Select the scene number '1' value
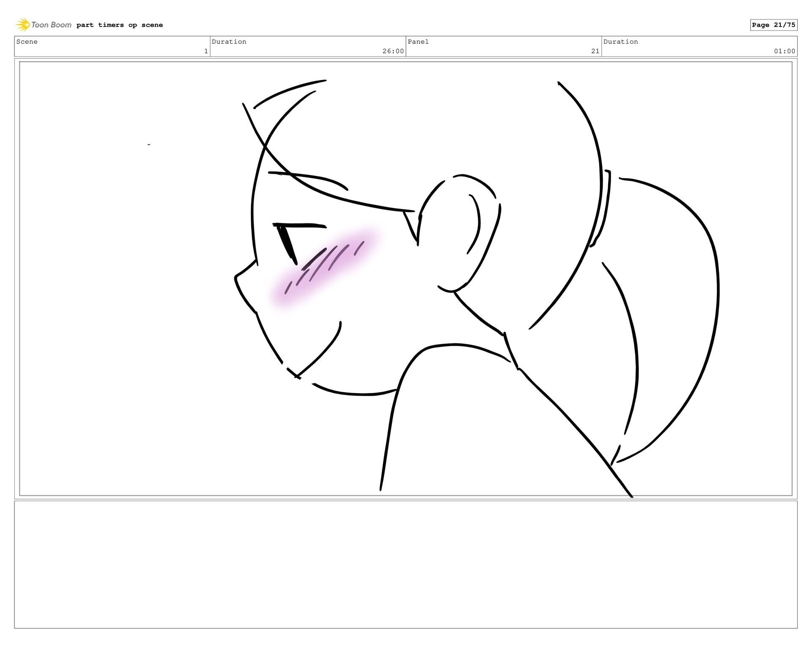This screenshot has height=650, width=812. pyautogui.click(x=206, y=51)
